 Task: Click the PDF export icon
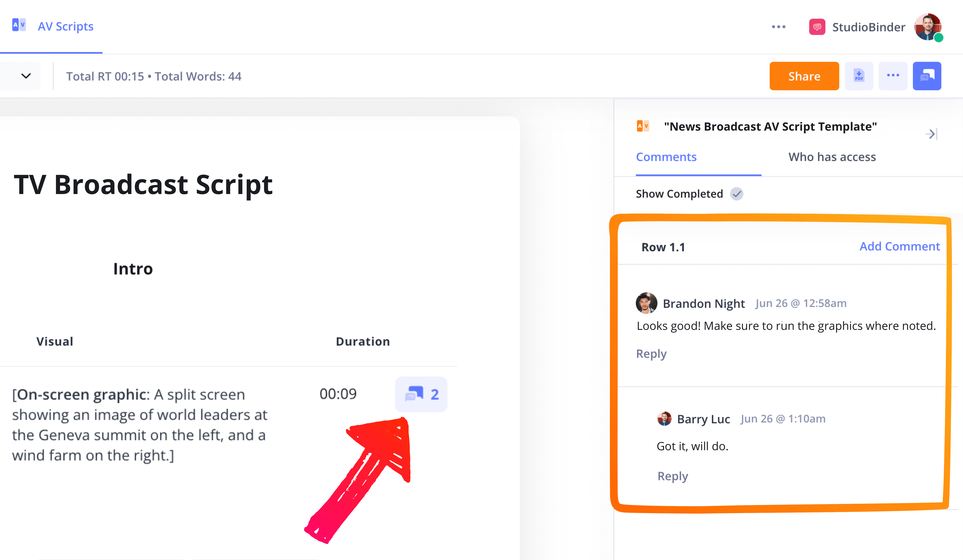coord(859,76)
